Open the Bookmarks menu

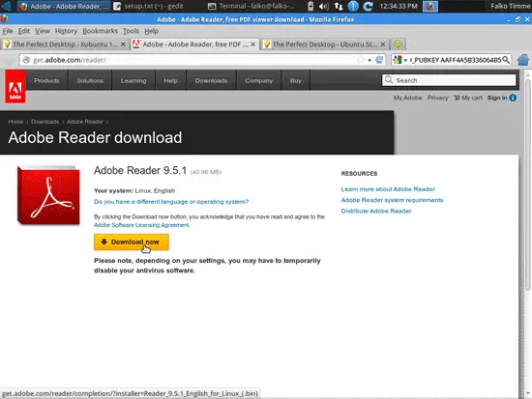click(100, 31)
